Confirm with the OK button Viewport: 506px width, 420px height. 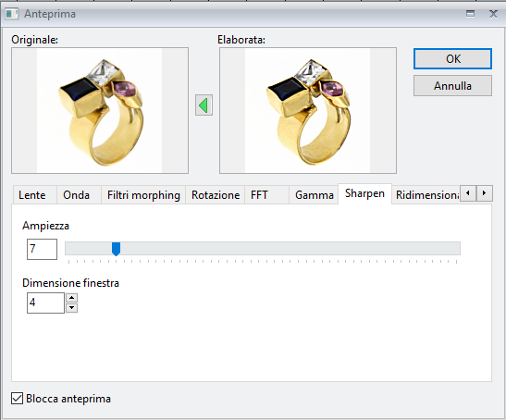452,59
